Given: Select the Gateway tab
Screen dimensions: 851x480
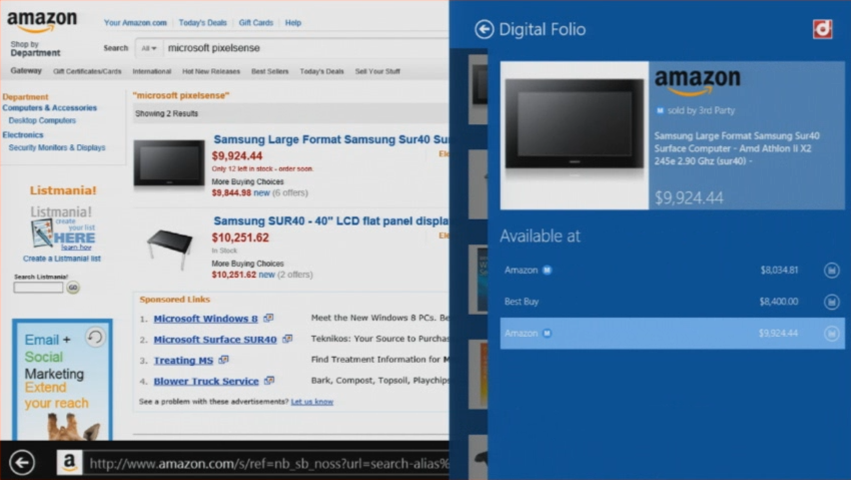Looking at the screenshot, I should click(26, 71).
